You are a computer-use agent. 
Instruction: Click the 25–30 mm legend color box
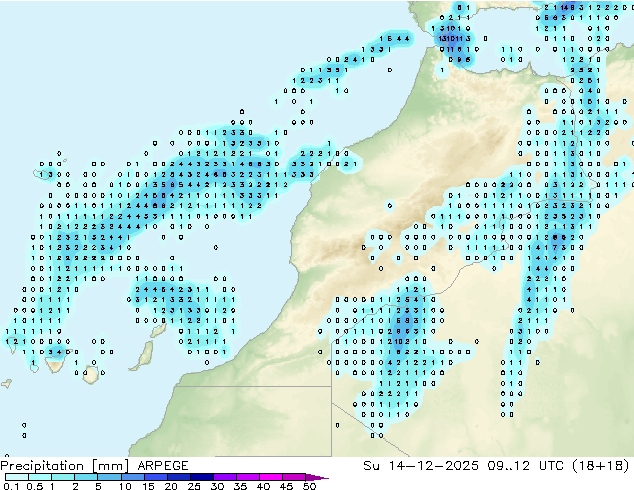tap(201, 477)
